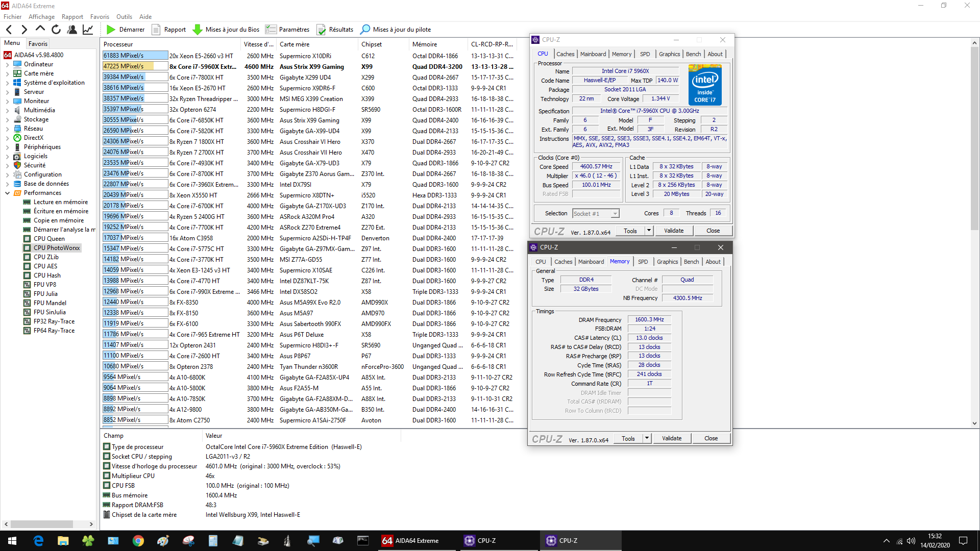Click the Validate button in CPU-Z
The width and height of the screenshot is (980, 551).
674,231
